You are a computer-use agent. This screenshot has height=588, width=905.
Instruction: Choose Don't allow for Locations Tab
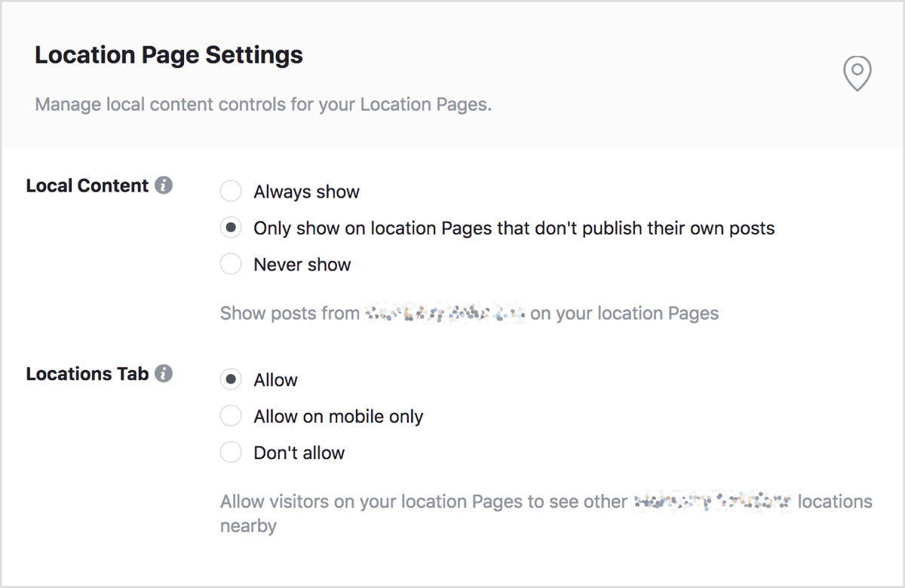(x=231, y=452)
